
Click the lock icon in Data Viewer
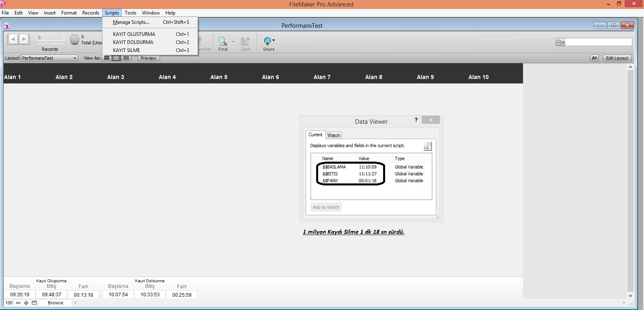click(x=427, y=146)
